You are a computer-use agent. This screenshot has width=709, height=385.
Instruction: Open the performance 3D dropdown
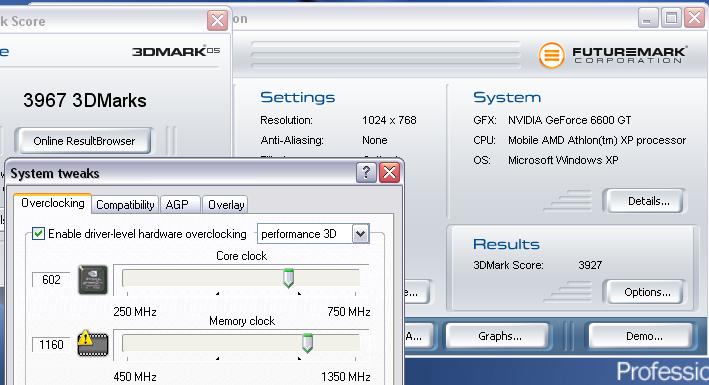pyautogui.click(x=360, y=234)
